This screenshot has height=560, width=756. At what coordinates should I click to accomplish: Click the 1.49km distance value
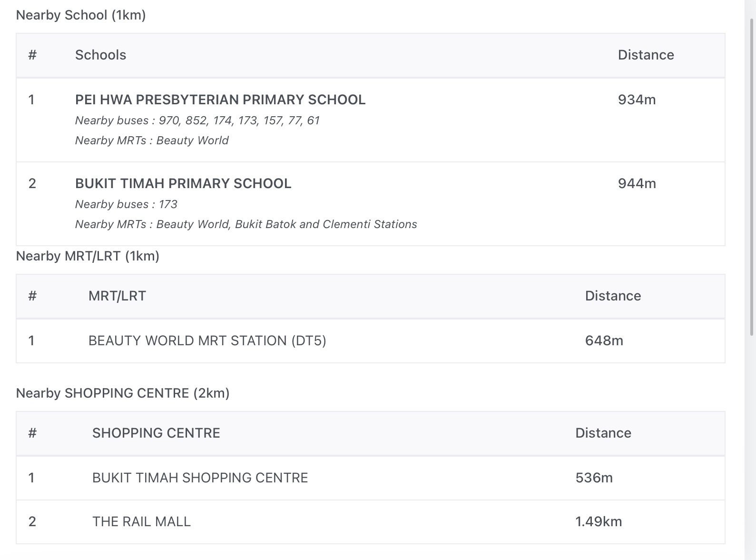tap(599, 521)
